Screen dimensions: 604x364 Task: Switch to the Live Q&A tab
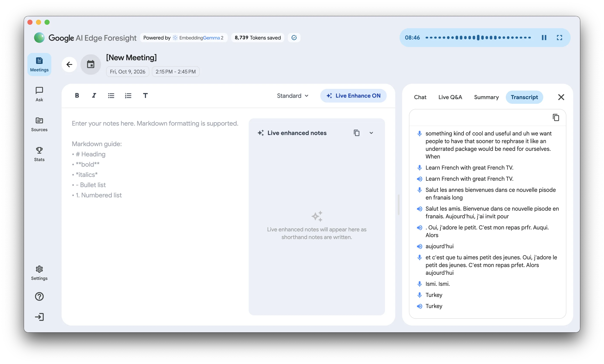coord(450,97)
